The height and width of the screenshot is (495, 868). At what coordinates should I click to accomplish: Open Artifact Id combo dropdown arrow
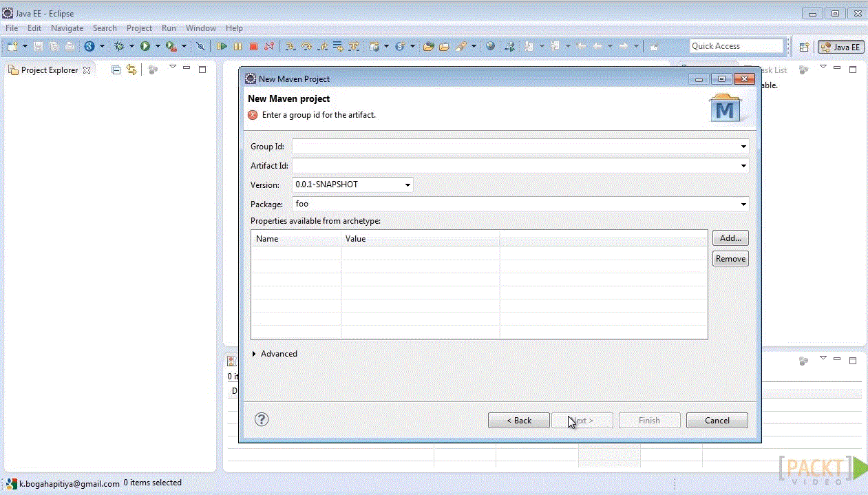[743, 166]
